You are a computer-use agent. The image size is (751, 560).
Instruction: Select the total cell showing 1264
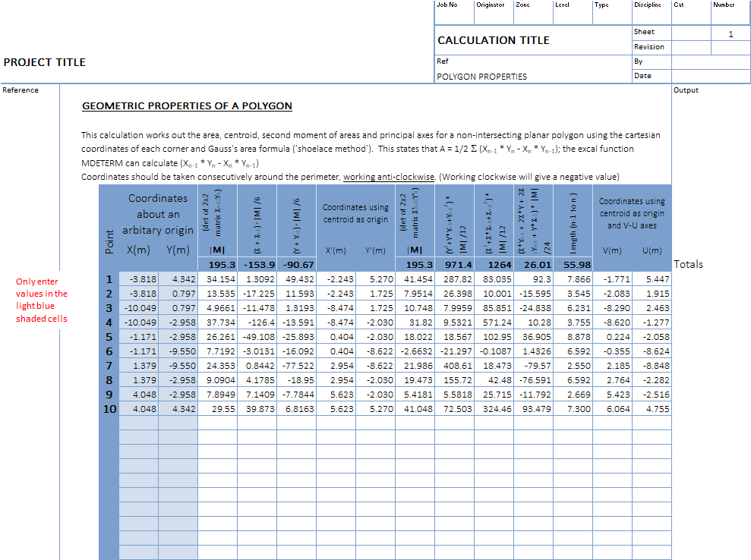(x=494, y=265)
